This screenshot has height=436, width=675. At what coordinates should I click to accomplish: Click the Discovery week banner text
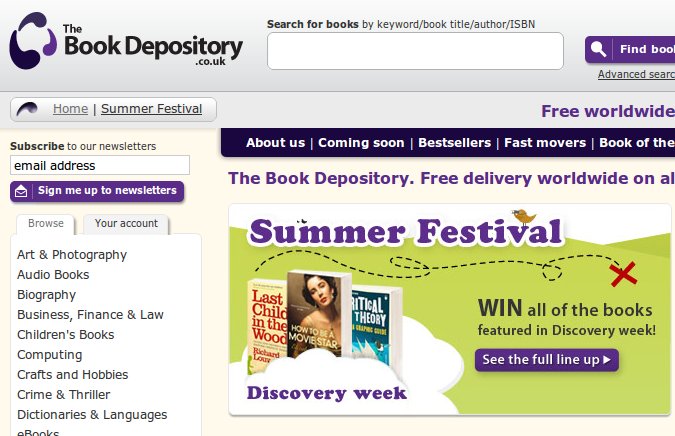point(327,393)
